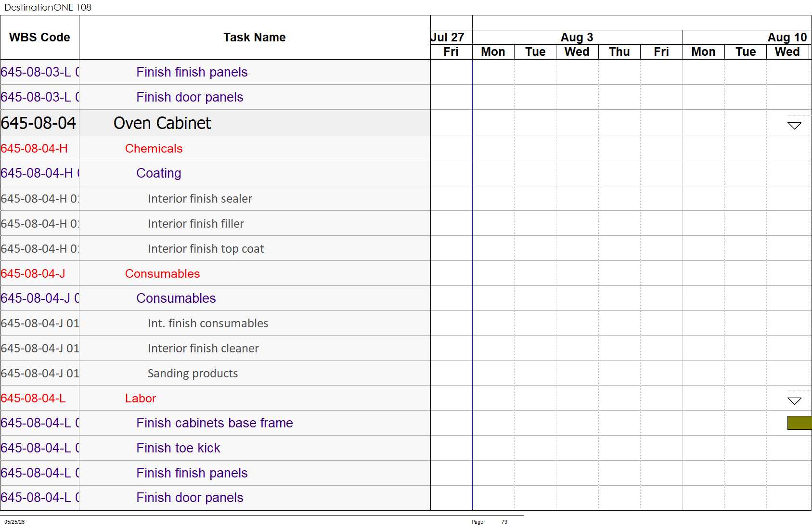Select the red Consumables category row

click(215, 273)
